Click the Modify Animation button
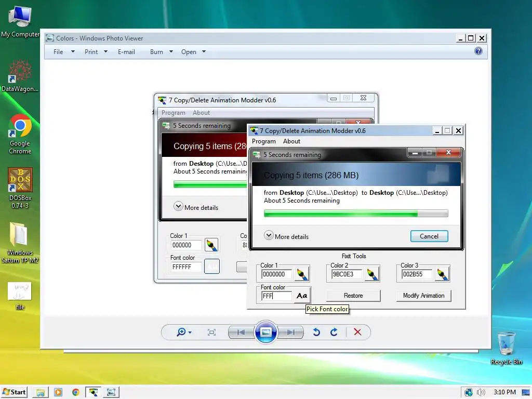 pyautogui.click(x=423, y=296)
